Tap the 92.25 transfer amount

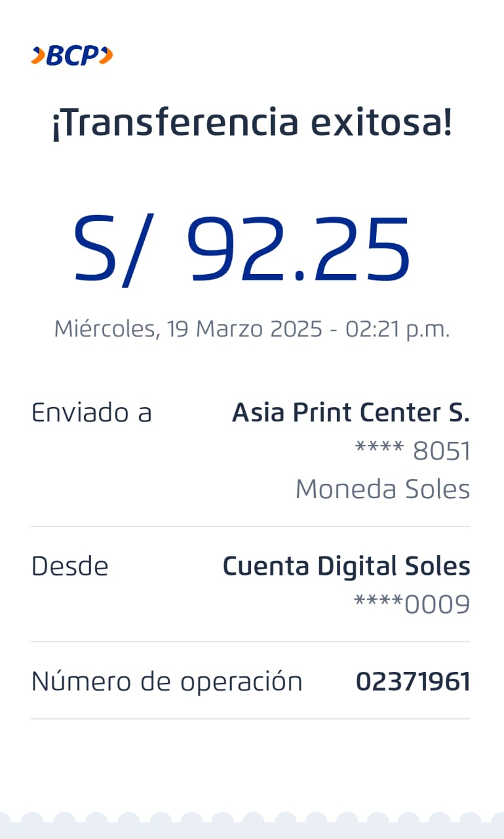(298, 250)
